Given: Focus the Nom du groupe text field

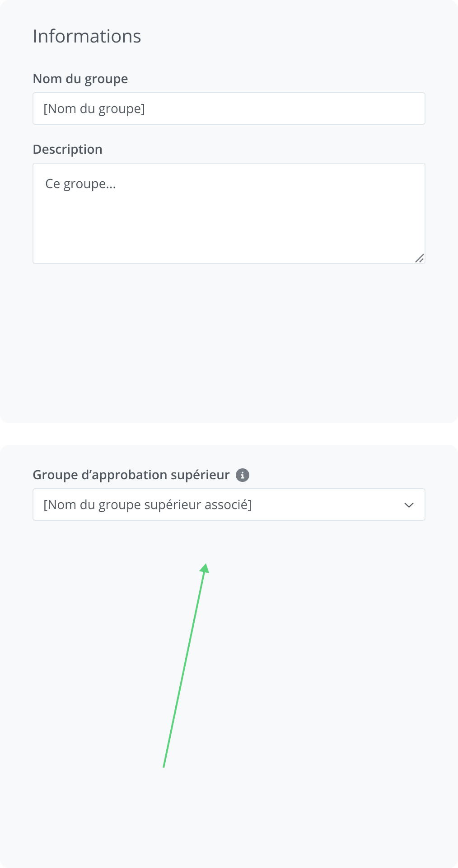Looking at the screenshot, I should [x=229, y=108].
